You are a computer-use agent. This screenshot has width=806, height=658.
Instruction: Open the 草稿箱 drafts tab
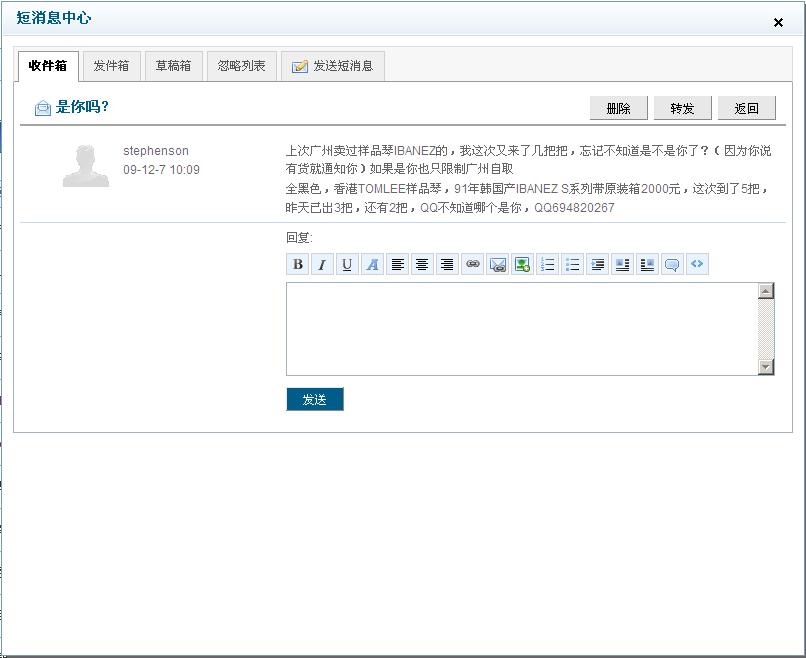[x=173, y=66]
